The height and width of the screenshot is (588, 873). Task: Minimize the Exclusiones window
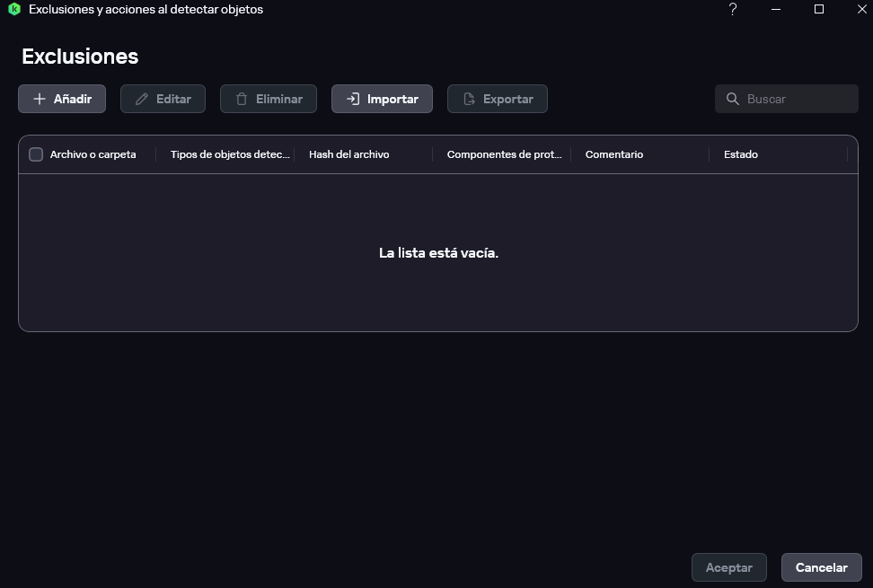(776, 10)
